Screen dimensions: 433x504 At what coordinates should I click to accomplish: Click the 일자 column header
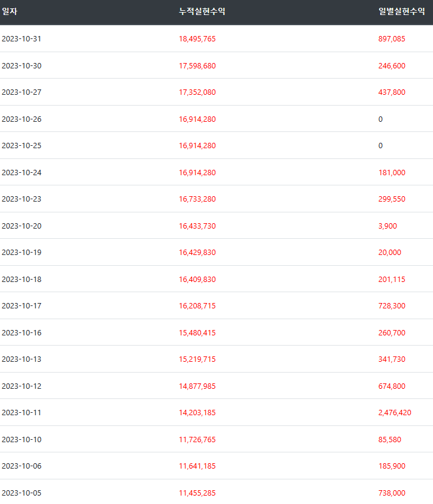pos(10,11)
